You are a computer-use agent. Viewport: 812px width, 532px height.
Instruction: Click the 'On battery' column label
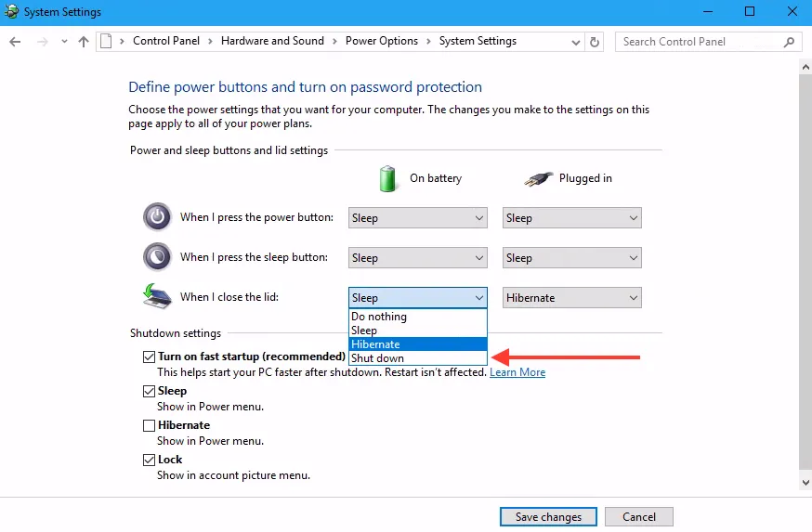[x=436, y=178]
